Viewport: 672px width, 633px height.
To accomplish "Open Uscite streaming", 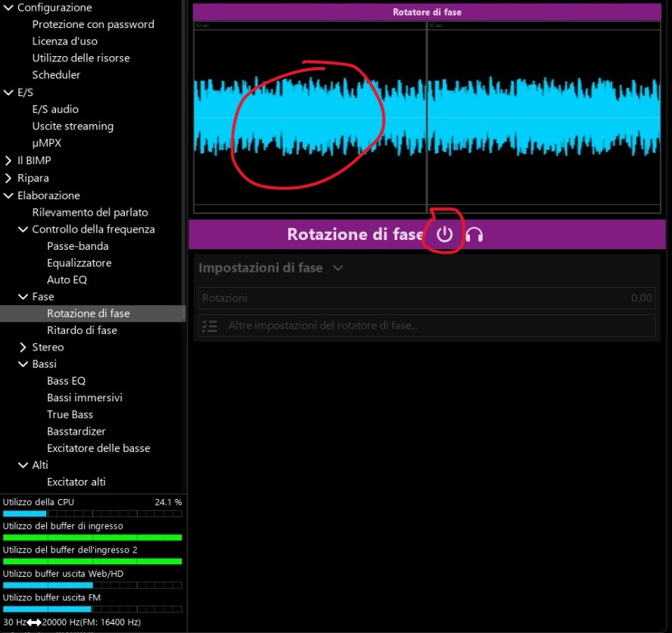I will [73, 126].
